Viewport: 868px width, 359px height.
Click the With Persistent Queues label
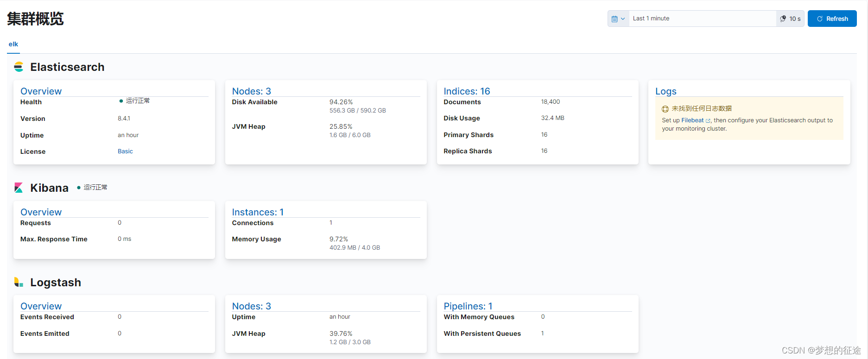pos(482,334)
